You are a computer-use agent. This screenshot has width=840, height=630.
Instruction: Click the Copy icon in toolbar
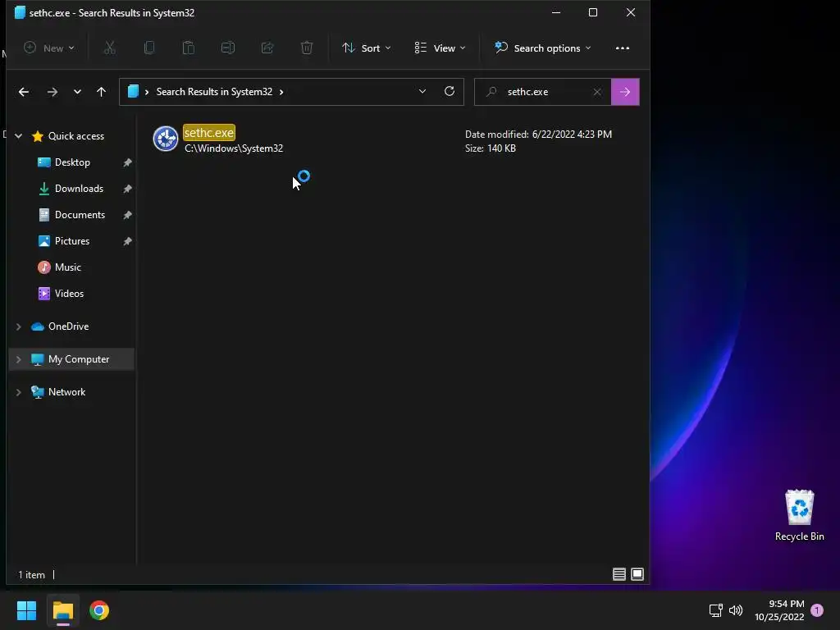coord(149,48)
